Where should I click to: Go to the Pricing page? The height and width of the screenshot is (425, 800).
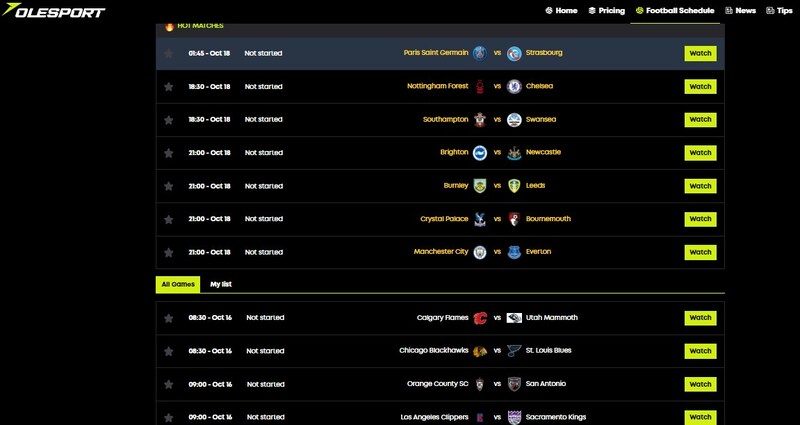[x=606, y=10]
